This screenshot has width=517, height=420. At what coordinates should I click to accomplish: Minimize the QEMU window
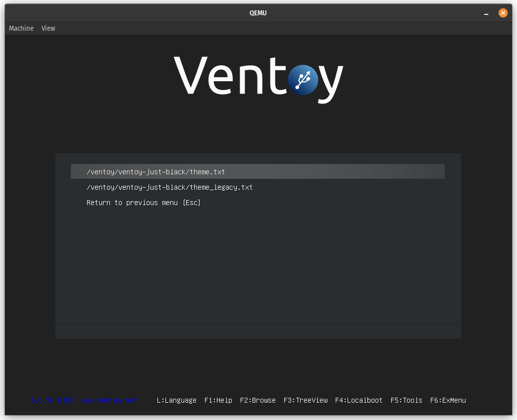pyautogui.click(x=486, y=13)
